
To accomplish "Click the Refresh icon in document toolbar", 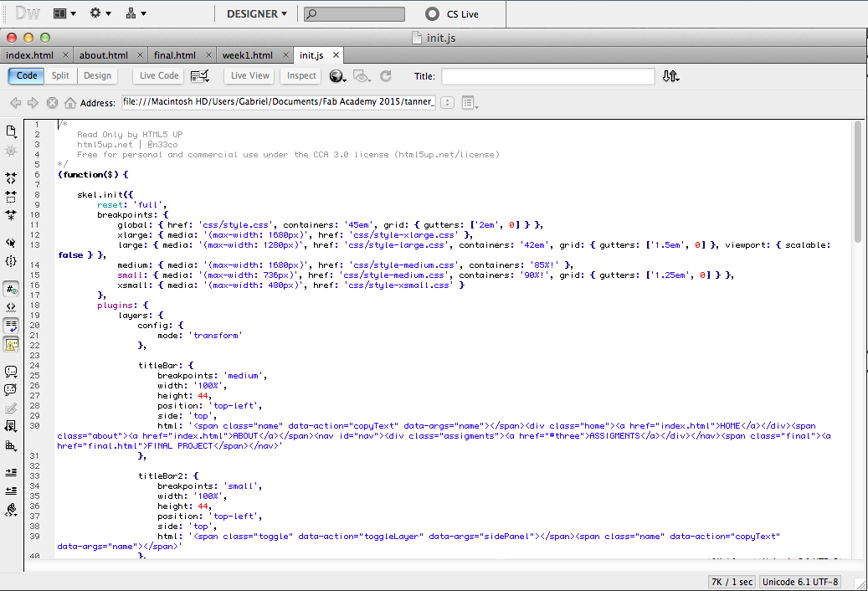I will (386, 76).
